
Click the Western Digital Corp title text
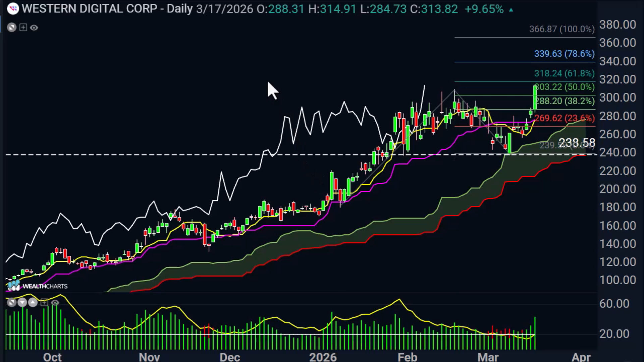(90, 9)
